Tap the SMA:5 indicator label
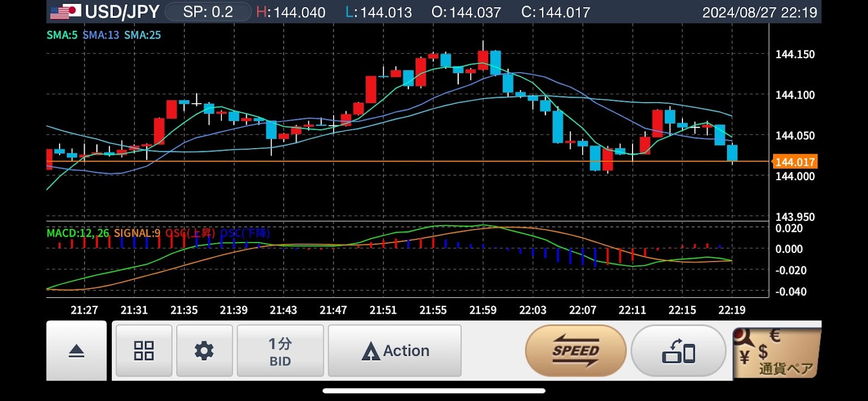The height and width of the screenshot is (401, 868). point(62,35)
